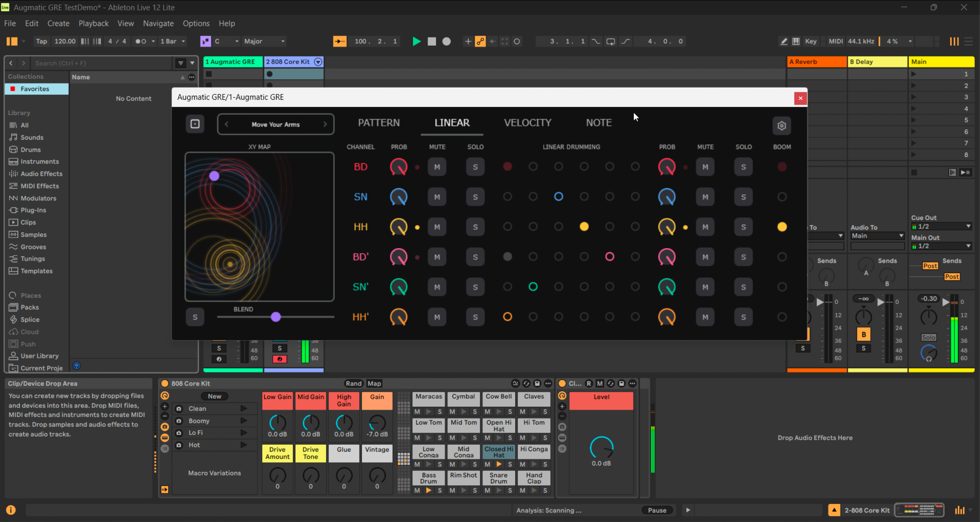Click the Rand button on 808 Core Kit
Image resolution: width=980 pixels, height=522 pixels.
click(353, 383)
